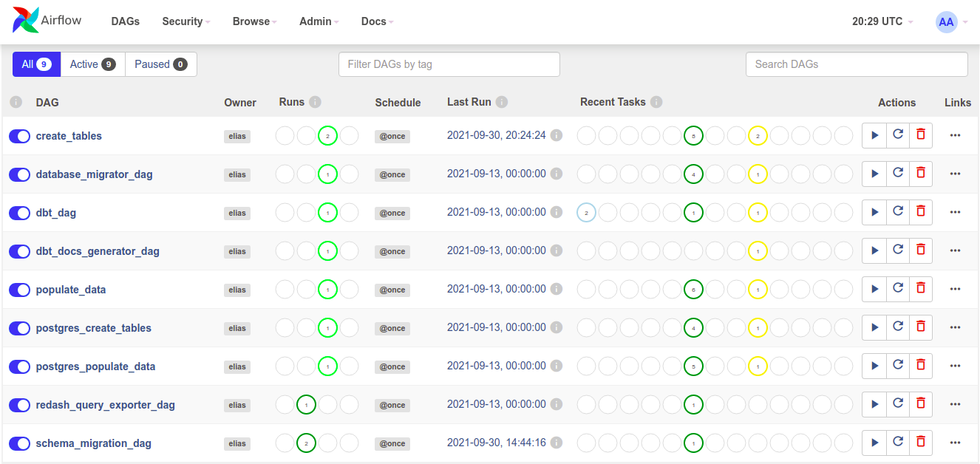Image resolution: width=980 pixels, height=464 pixels.
Task: Click @once schedule of populate_data
Action: point(392,290)
